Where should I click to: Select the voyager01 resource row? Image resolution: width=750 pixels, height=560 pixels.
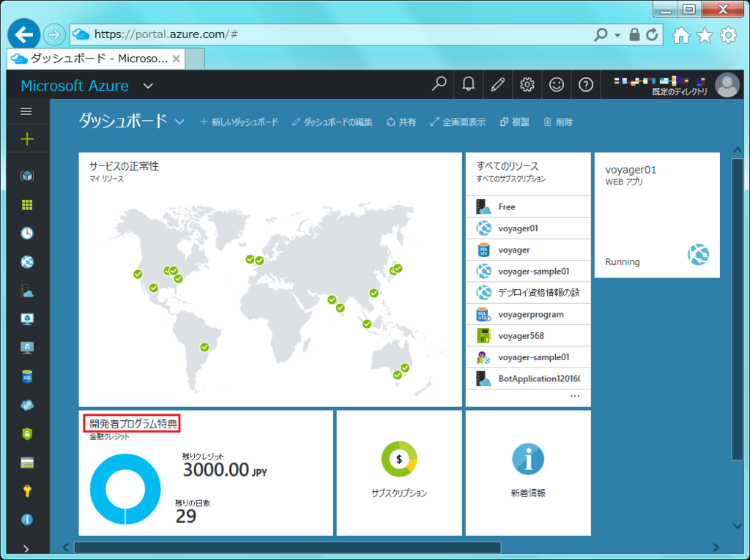[x=528, y=228]
